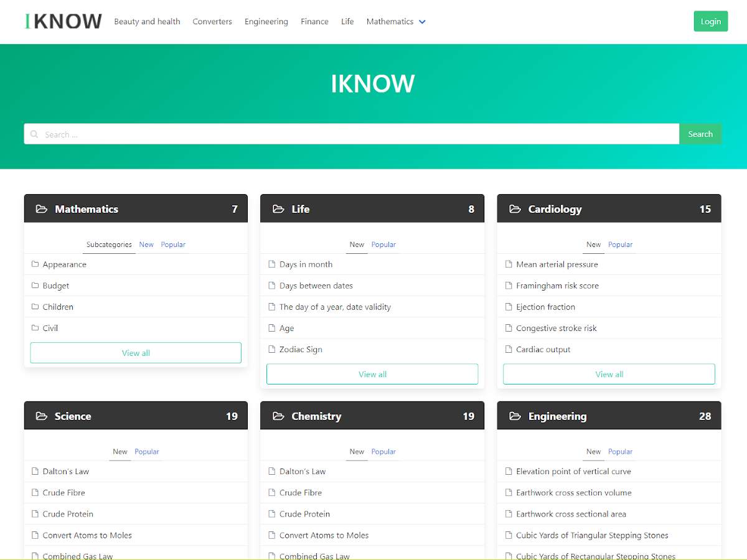Click the magnifier icon in the search bar
This screenshot has height=560, width=747.
coord(36,134)
